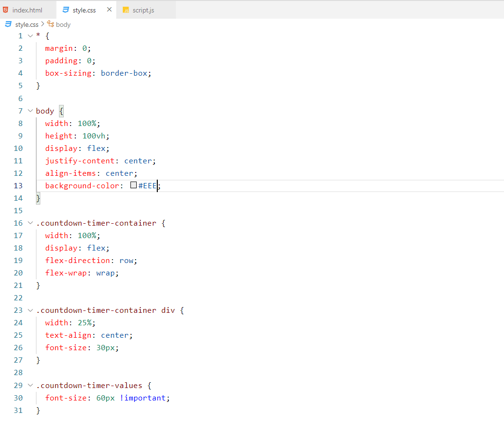Click the 'border-box' value
This screenshot has width=504, height=423.
click(x=124, y=73)
